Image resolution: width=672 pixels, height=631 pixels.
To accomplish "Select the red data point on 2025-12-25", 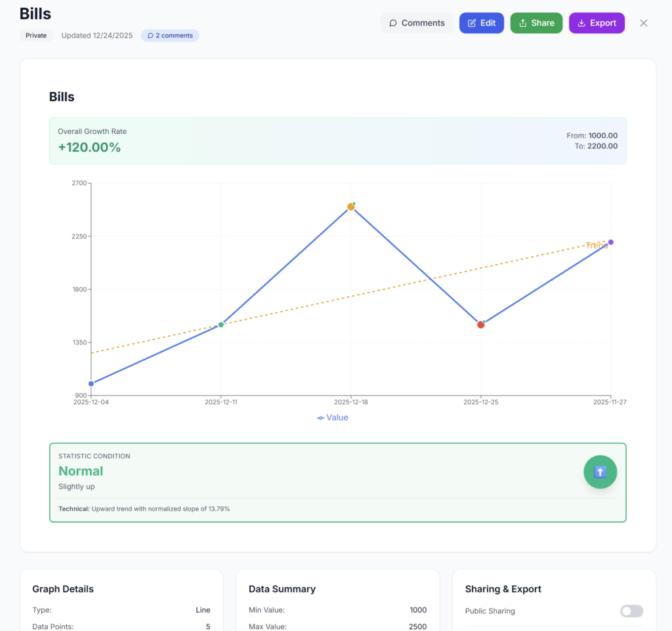I will [x=481, y=325].
